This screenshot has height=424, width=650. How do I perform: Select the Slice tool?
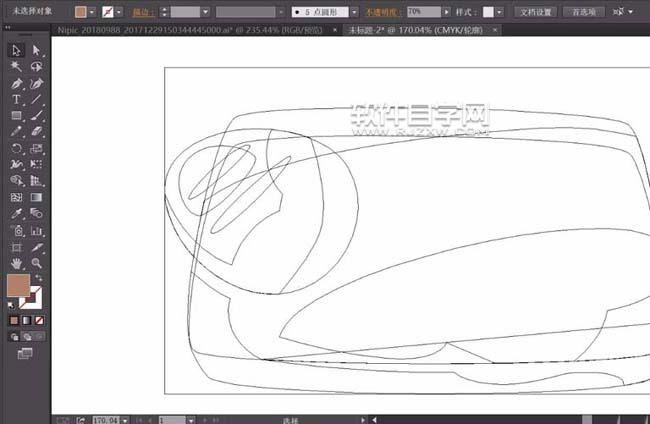[x=36, y=247]
